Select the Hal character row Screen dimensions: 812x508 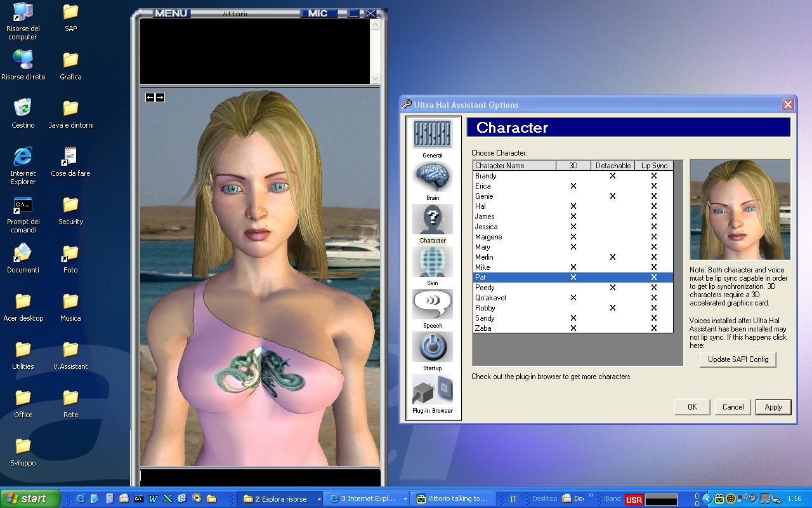coord(572,206)
